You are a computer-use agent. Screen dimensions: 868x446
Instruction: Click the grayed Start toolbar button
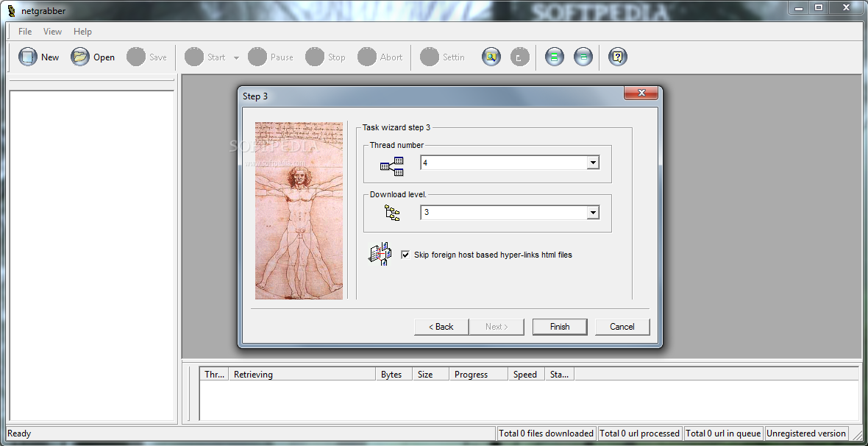[x=205, y=57]
